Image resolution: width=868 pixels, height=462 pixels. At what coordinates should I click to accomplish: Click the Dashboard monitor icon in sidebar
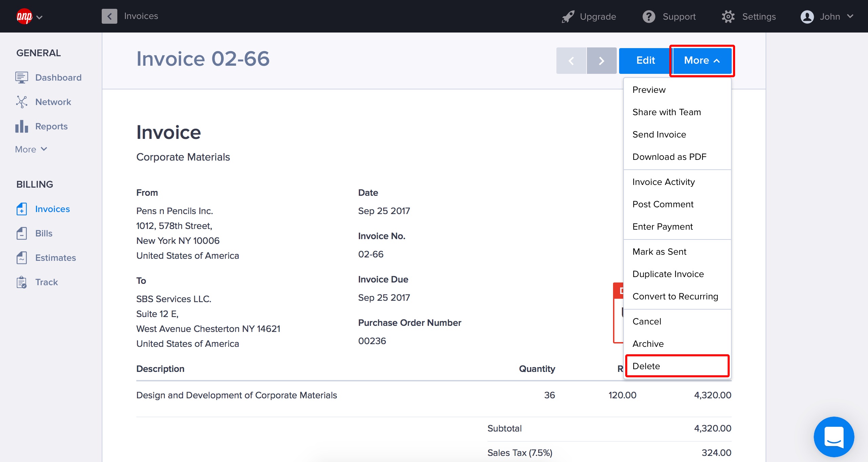click(x=21, y=78)
